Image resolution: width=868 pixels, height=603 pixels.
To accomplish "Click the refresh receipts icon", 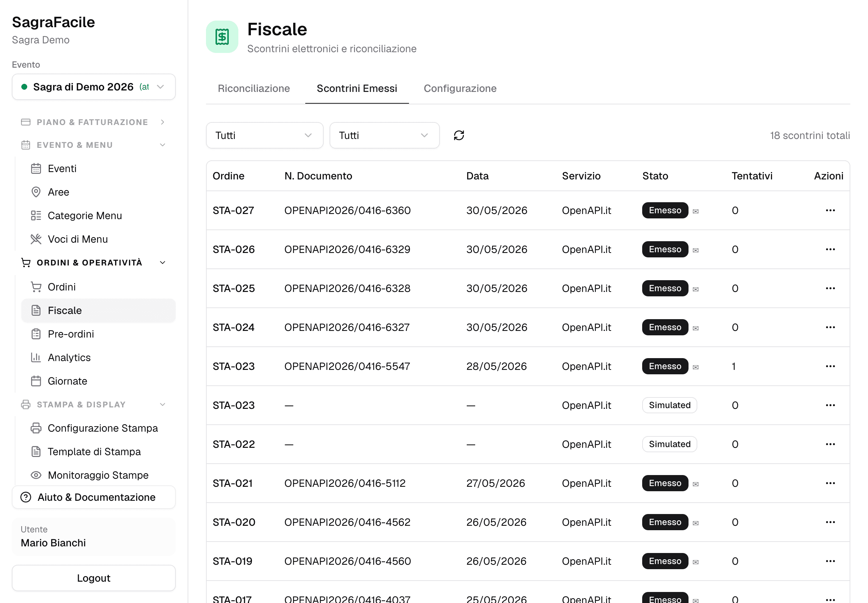I will pos(458,135).
